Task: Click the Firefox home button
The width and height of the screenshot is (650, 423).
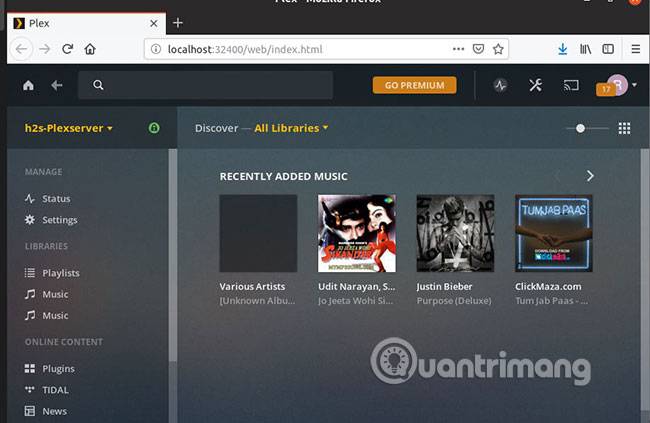Action: click(x=90, y=49)
